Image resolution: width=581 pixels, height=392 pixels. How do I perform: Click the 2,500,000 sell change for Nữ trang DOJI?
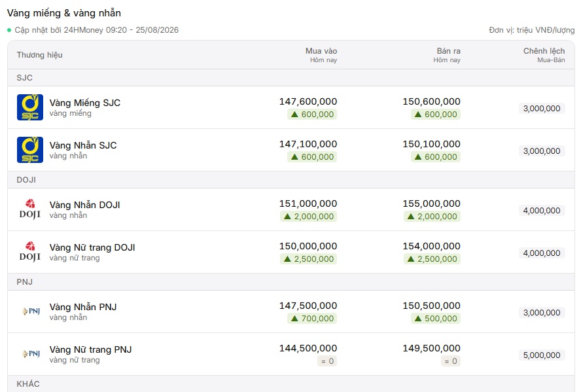tap(432, 259)
